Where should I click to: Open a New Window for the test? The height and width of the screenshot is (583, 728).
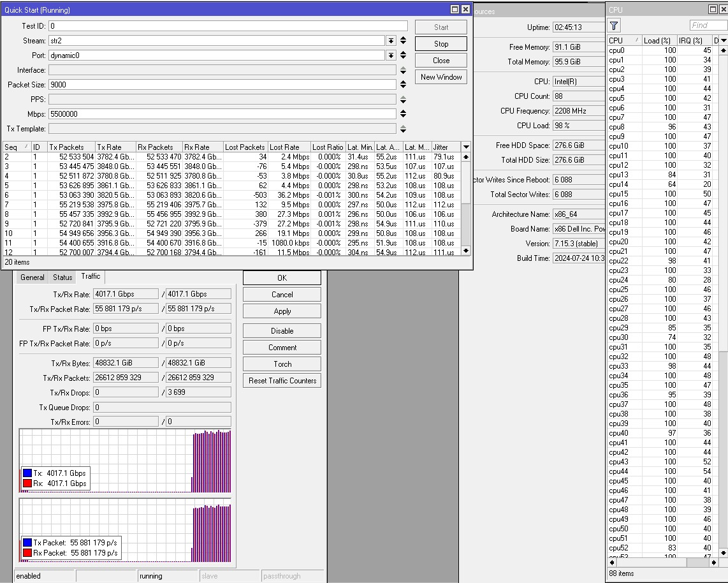(441, 77)
